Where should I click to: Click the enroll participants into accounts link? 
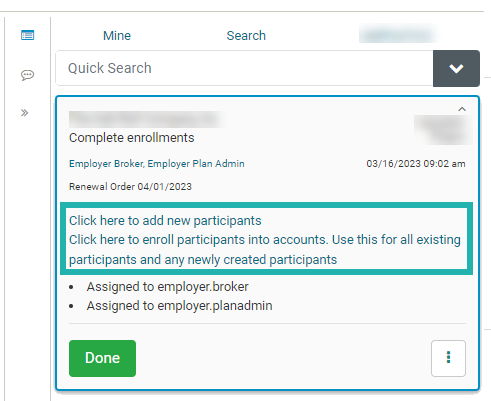tap(265, 250)
